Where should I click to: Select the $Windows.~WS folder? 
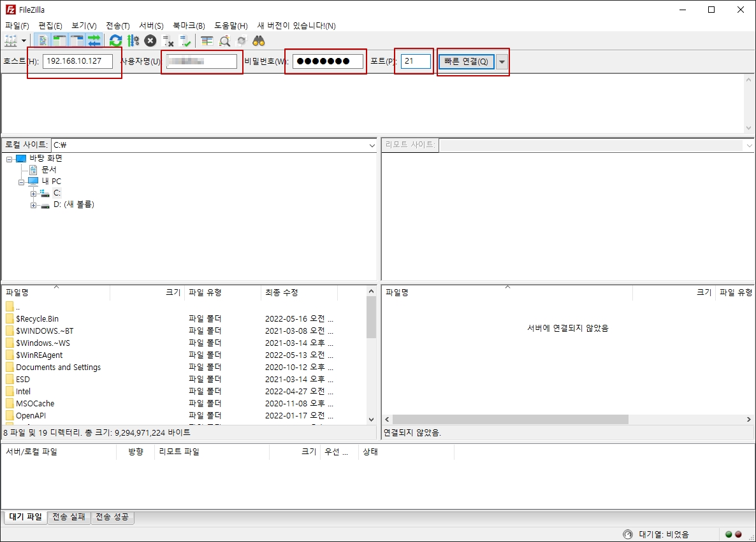coord(43,343)
